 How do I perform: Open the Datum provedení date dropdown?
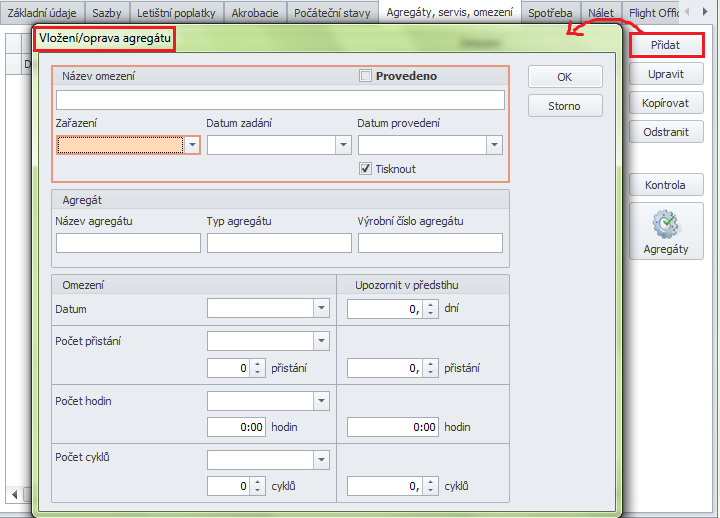click(x=493, y=145)
